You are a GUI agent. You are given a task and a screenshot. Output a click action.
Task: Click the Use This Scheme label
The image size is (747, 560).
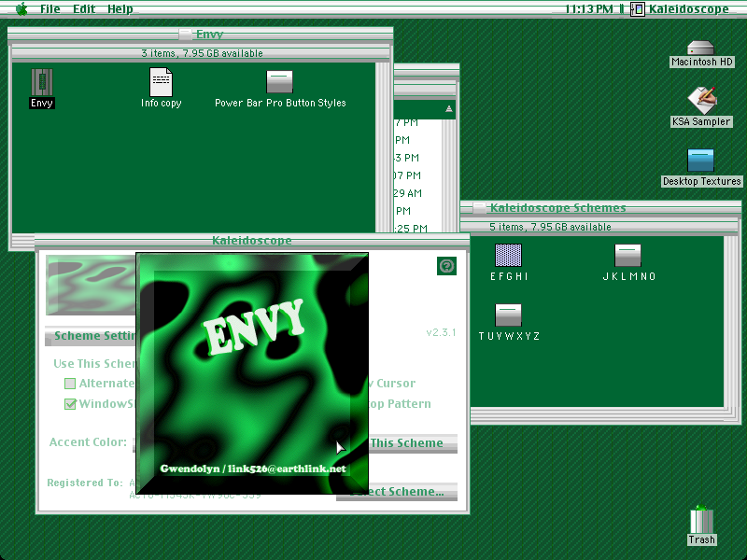[94, 364]
